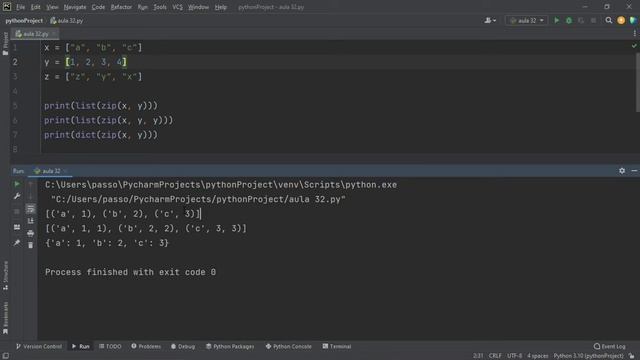Open the Code With Me shield icon
The height and width of the screenshot is (360, 640).
(x=633, y=20)
